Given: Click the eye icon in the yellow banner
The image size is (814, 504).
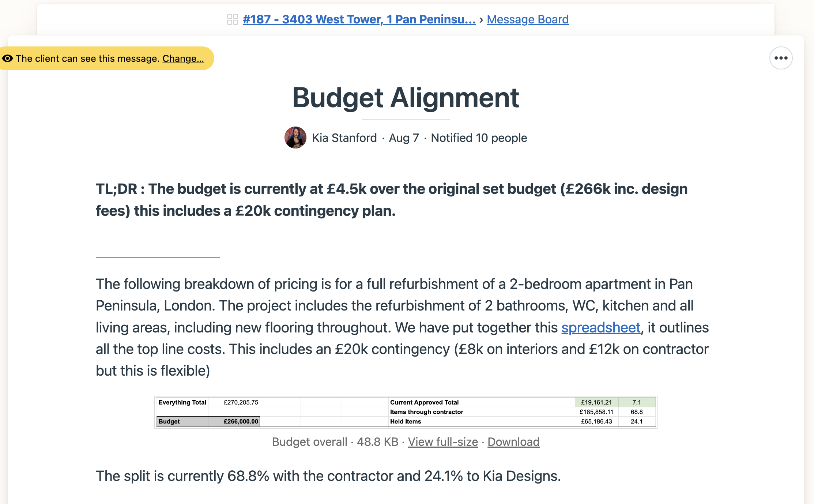Looking at the screenshot, I should pyautogui.click(x=7, y=59).
